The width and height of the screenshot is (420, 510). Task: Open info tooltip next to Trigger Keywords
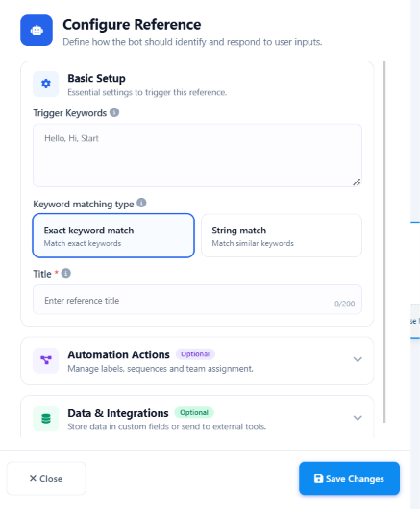tap(114, 112)
